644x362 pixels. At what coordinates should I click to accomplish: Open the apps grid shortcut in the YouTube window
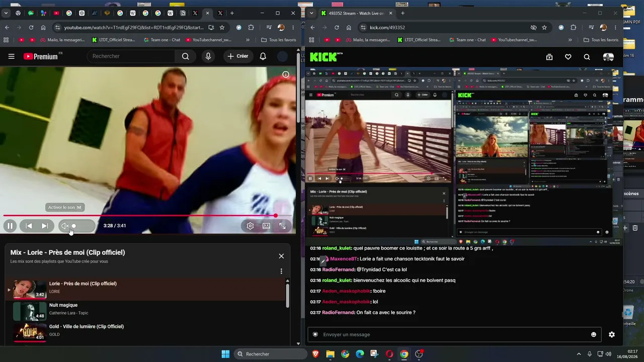click(x=6, y=40)
